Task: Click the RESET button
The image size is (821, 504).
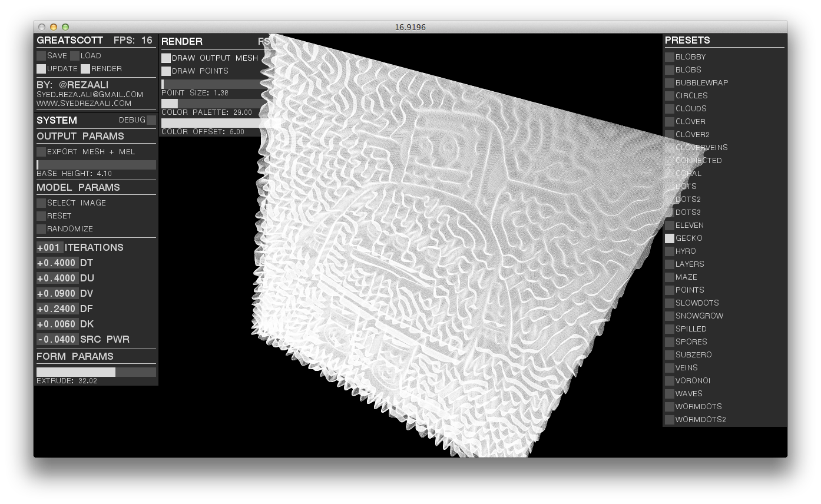Action: 41,215
